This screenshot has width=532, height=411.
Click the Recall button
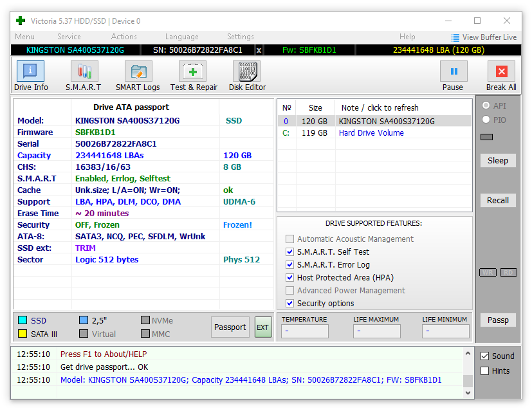(498, 201)
